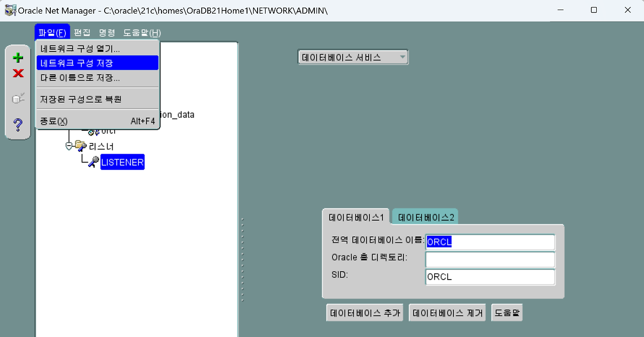This screenshot has width=644, height=337.
Task: Open help with the question mark icon
Action: pyautogui.click(x=18, y=124)
